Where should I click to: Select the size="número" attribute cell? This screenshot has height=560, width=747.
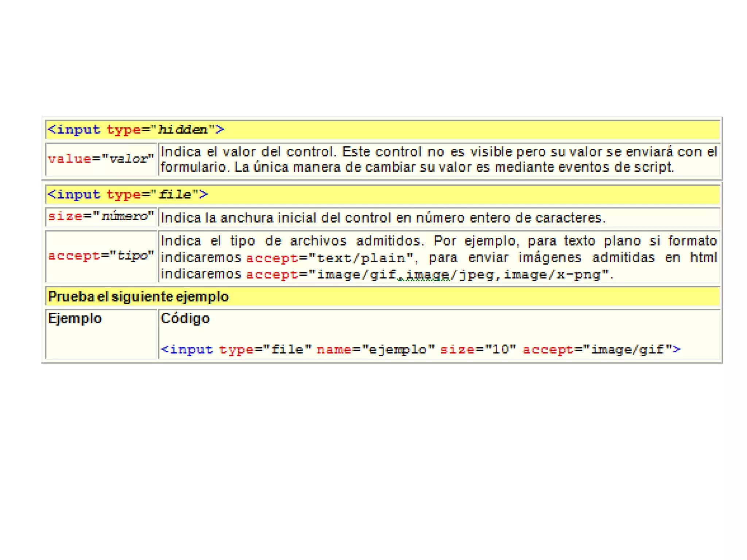[101, 216]
